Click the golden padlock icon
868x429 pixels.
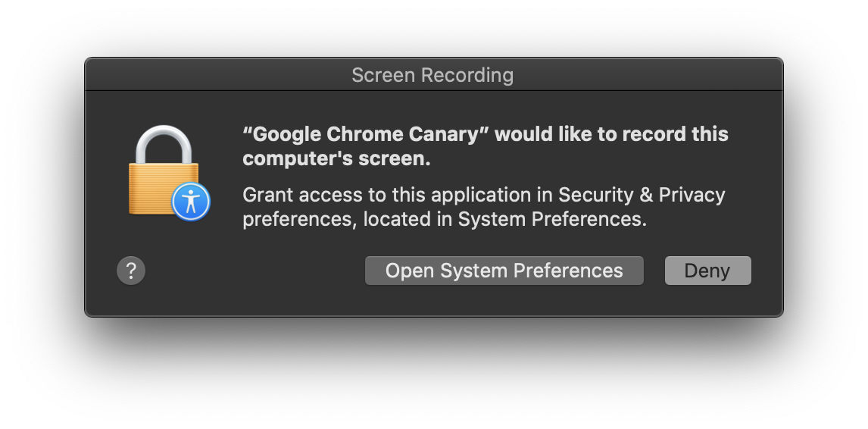pyautogui.click(x=164, y=171)
